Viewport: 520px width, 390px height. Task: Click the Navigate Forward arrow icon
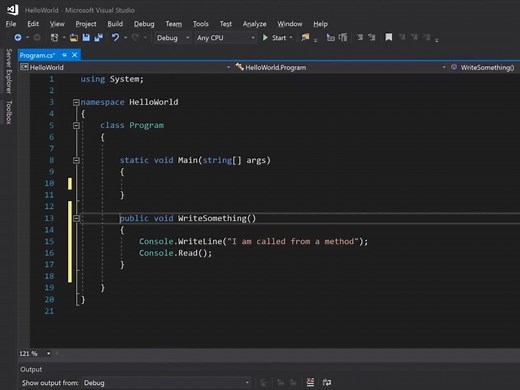[37, 38]
